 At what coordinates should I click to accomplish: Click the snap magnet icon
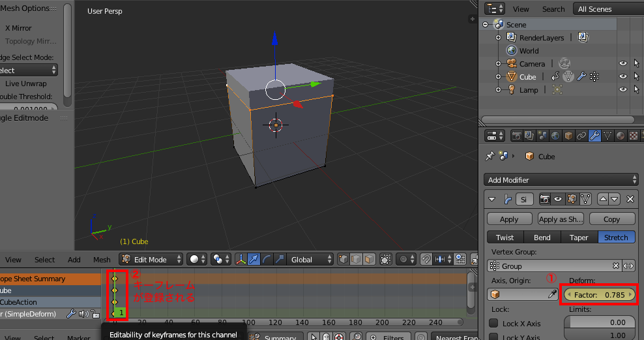(426, 260)
